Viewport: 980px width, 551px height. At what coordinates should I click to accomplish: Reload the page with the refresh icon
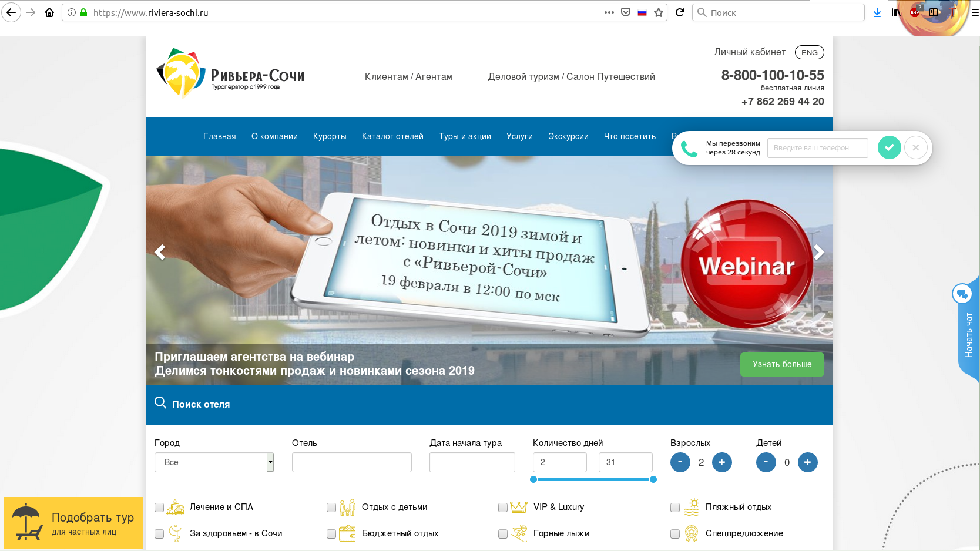click(680, 12)
